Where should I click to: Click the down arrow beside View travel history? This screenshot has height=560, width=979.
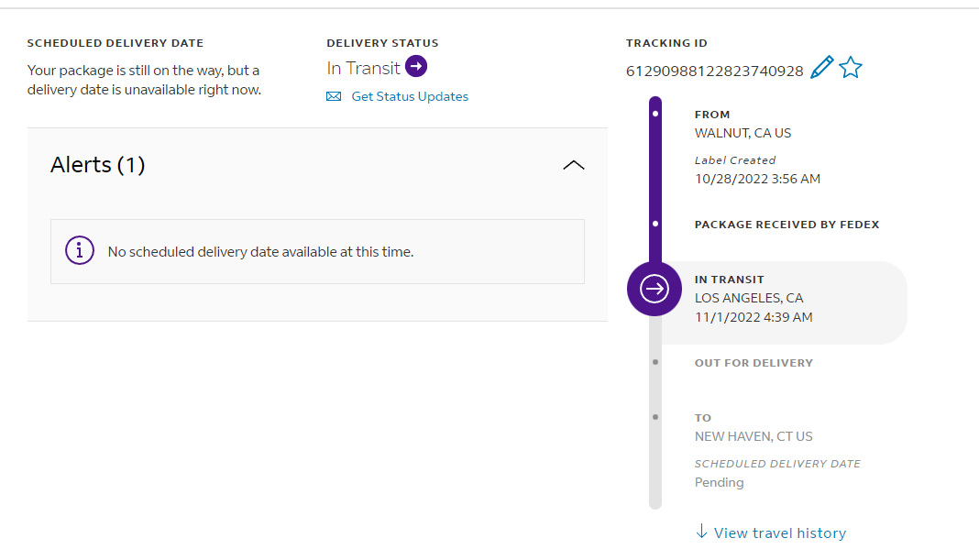pyautogui.click(x=701, y=532)
